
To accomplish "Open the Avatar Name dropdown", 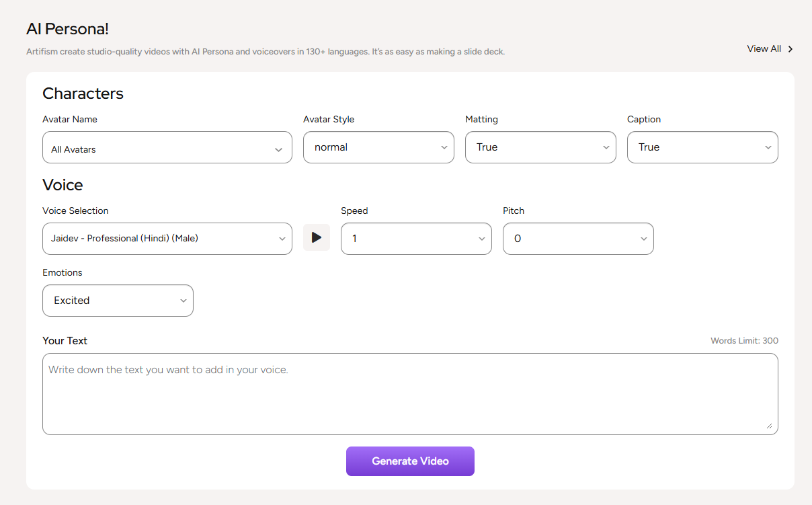I will pyautogui.click(x=167, y=147).
